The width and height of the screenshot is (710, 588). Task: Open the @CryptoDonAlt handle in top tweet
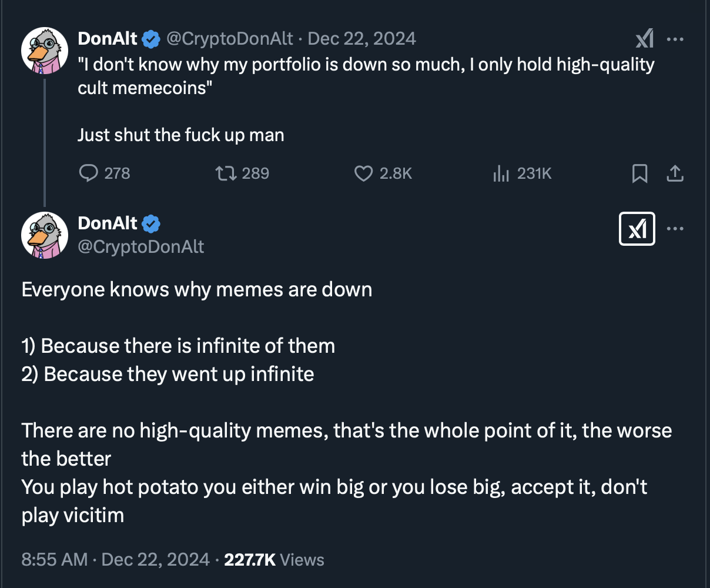(229, 39)
